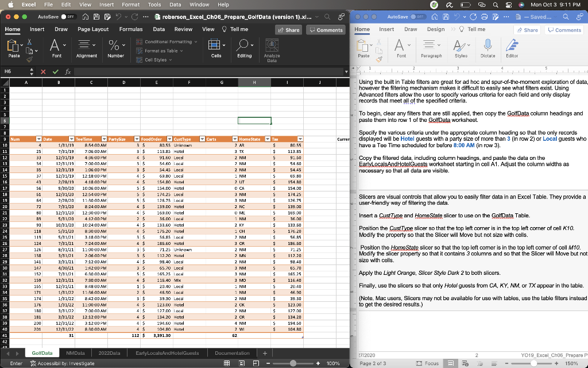Open Spotlight search in macOS menu bar
Image resolution: width=588 pixels, height=368 pixels.
[496, 5]
